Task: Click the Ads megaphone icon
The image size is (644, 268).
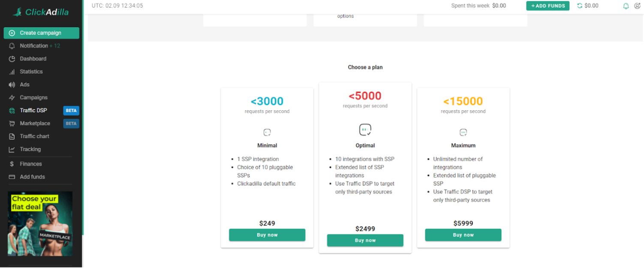Action: point(12,84)
